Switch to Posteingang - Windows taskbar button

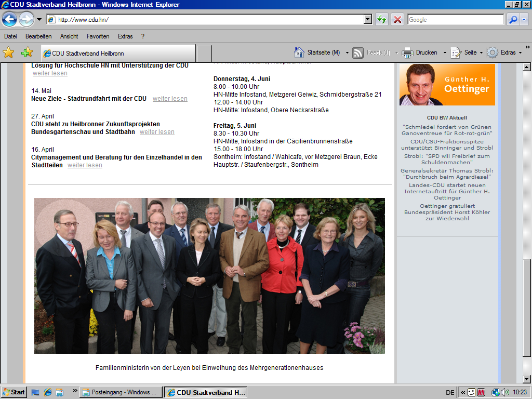point(121,392)
